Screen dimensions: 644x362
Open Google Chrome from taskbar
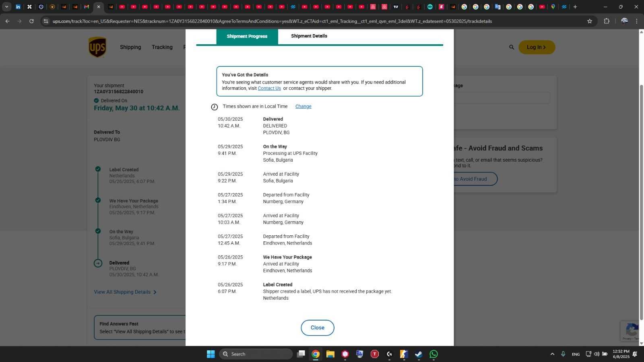[x=316, y=354]
